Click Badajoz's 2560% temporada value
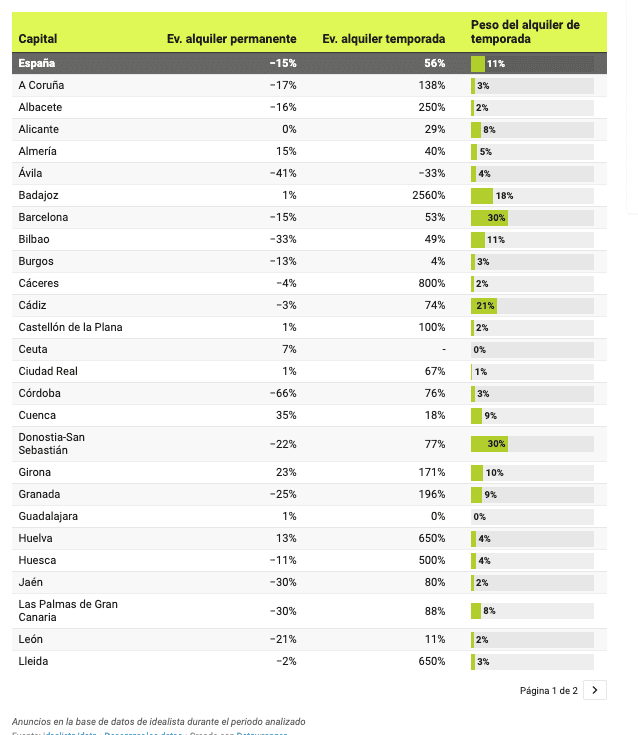The width and height of the screenshot is (638, 735). tap(425, 195)
